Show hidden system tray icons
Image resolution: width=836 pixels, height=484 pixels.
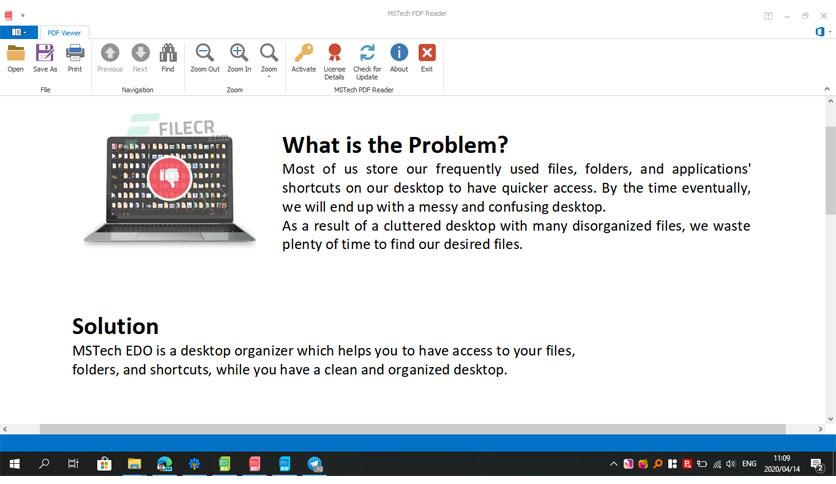tap(614, 464)
